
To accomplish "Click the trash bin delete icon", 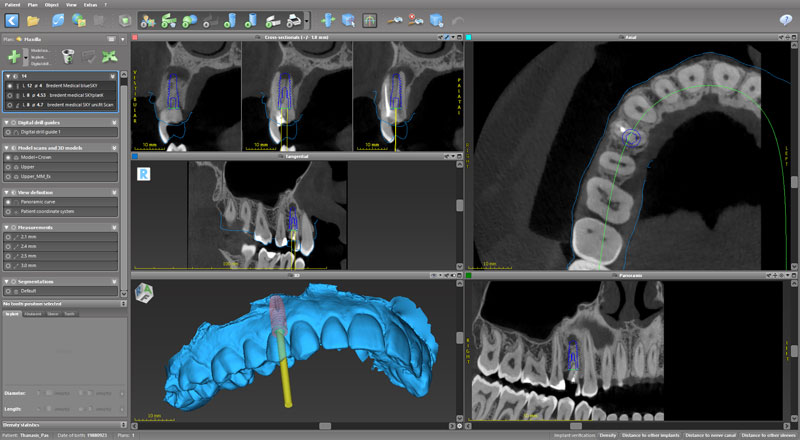I will pyautogui.click(x=69, y=56).
